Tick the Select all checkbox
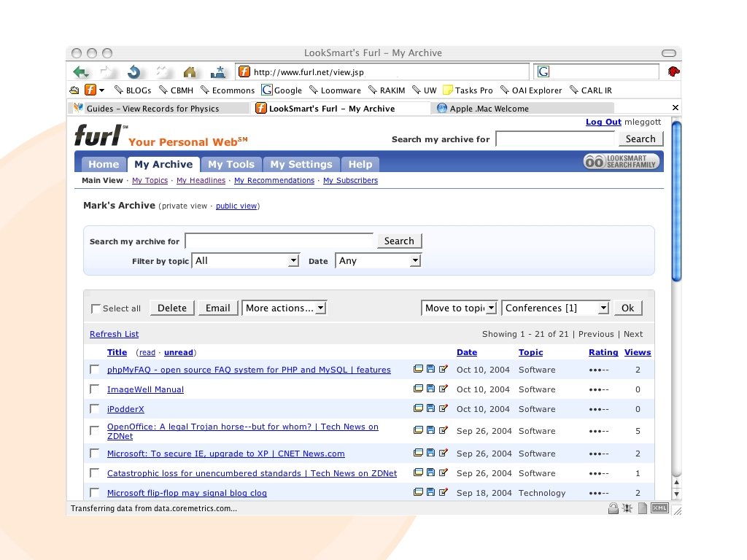747x560 pixels. [96, 308]
